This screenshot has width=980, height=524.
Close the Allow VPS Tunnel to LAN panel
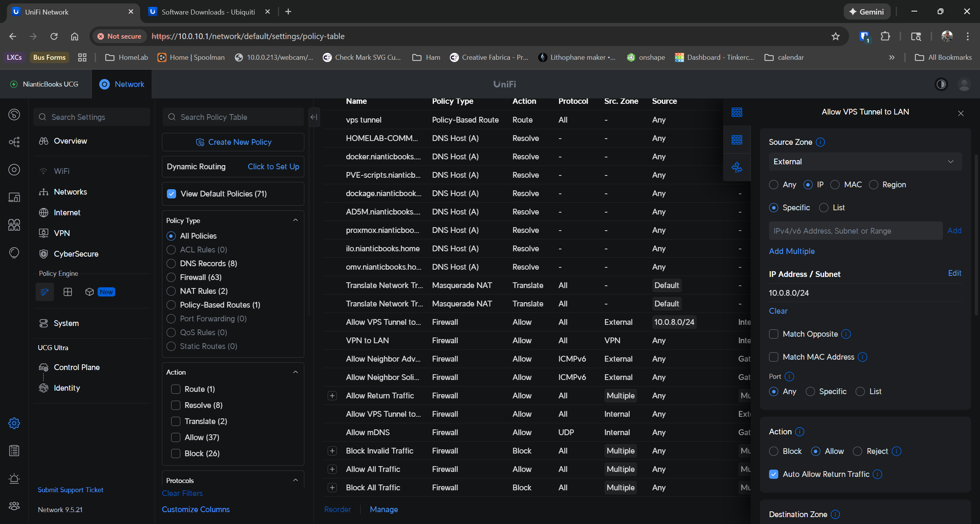960,113
